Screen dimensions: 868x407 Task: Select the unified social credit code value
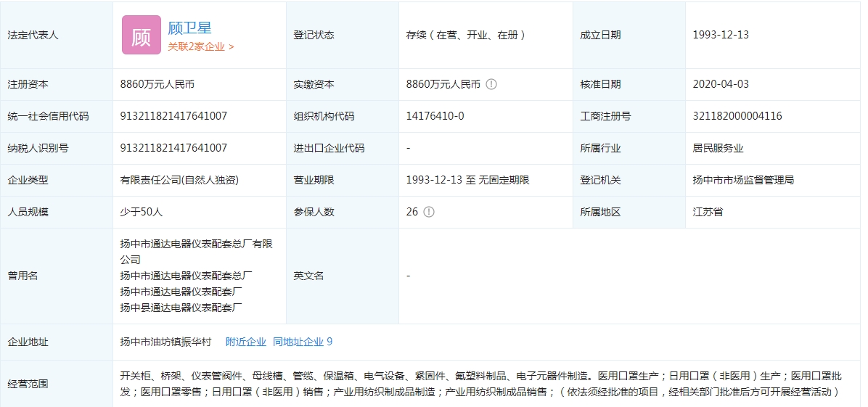pos(173,116)
